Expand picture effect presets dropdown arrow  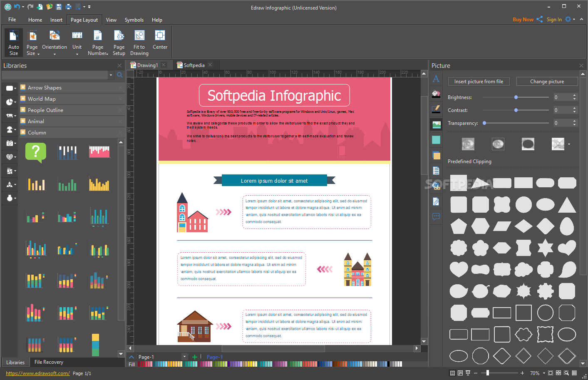pos(569,144)
